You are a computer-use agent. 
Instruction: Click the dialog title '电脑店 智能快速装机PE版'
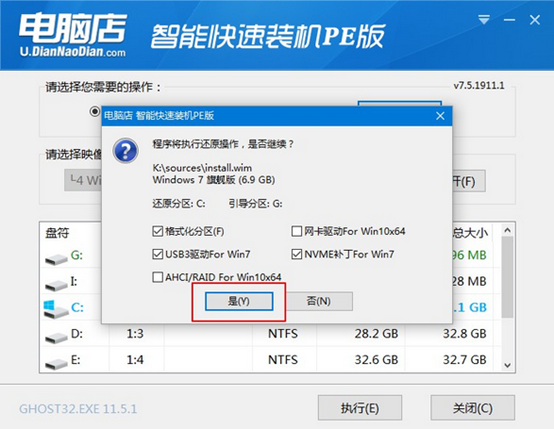[159, 116]
